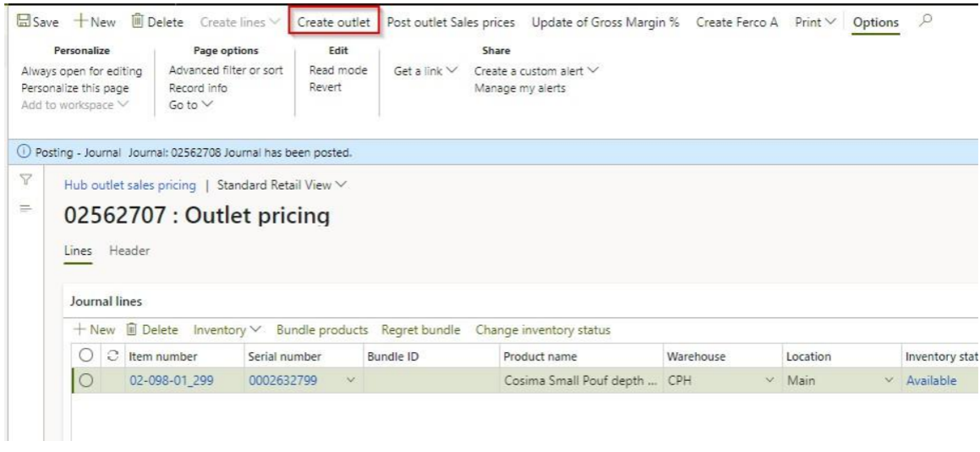Open the Hub outlet sales pricing link
Screen dimensions: 980x452
pos(130,185)
